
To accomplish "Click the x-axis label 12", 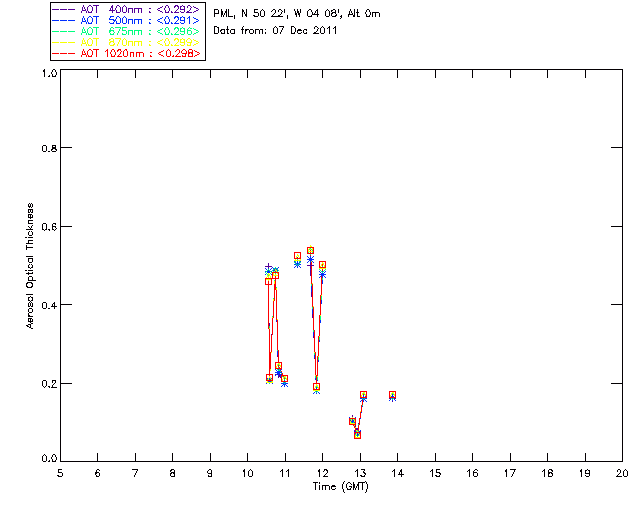I will 322,473.
